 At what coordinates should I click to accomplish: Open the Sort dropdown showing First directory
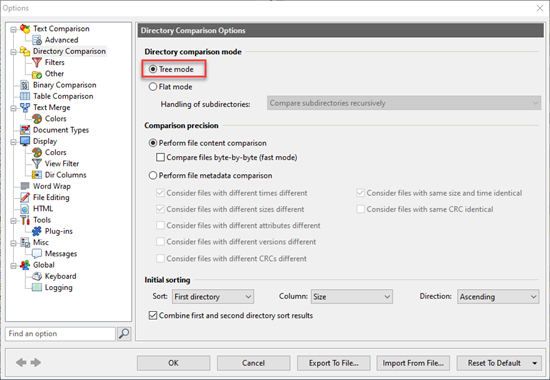tap(213, 297)
